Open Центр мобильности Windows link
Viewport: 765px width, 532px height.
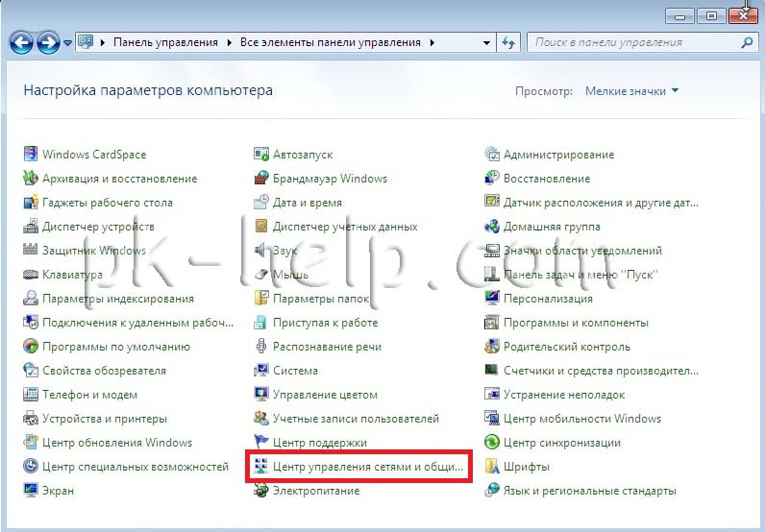pos(582,419)
